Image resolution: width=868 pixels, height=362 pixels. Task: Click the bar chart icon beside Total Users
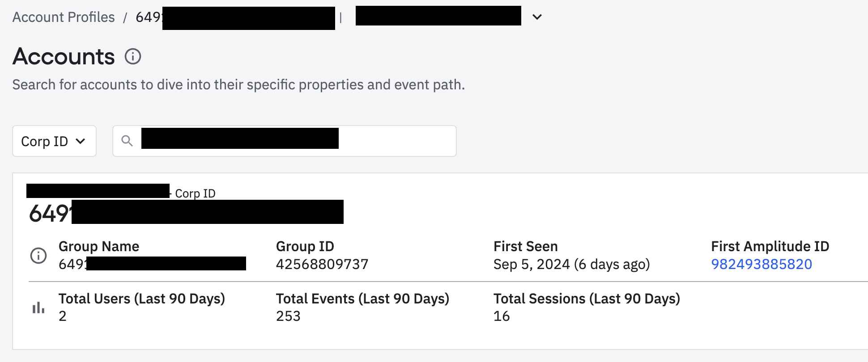(x=38, y=307)
